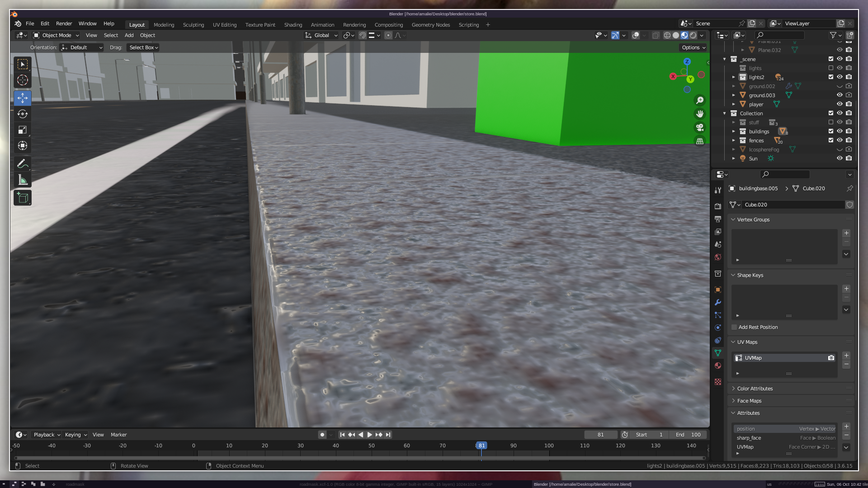The width and height of the screenshot is (868, 488).
Task: Enable Add Rest Position checkbox
Action: click(735, 327)
